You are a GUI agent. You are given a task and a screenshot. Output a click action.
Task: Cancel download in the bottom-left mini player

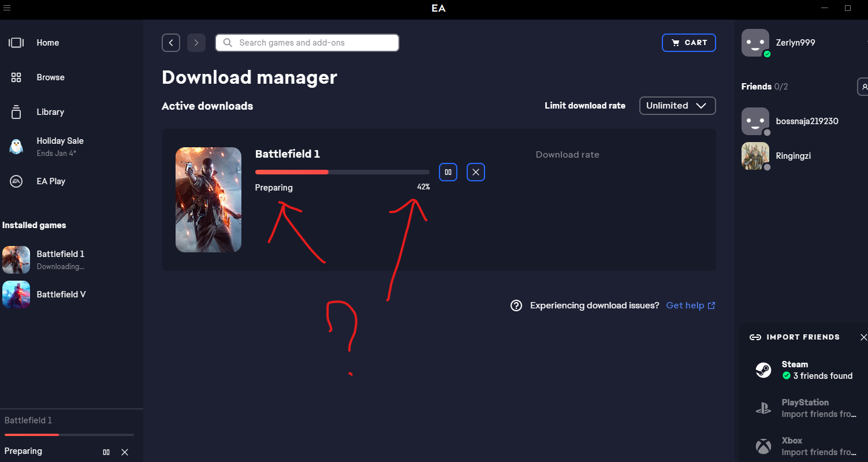click(x=125, y=452)
